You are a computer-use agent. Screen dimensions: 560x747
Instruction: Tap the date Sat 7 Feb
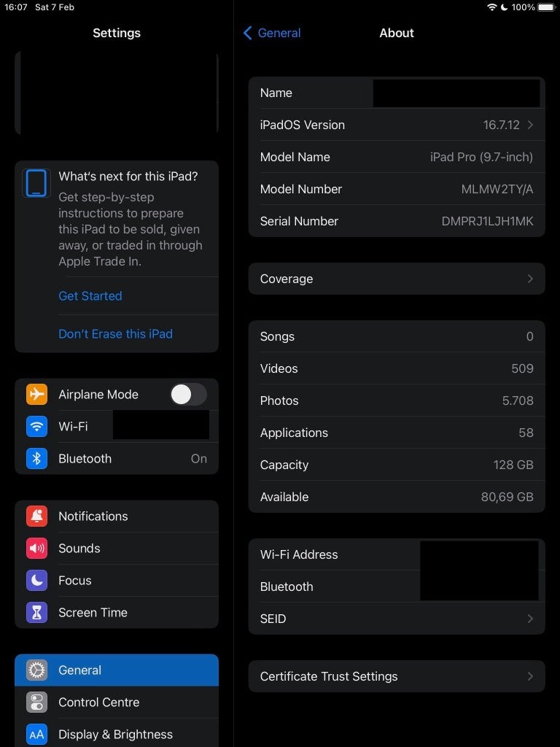click(55, 7)
